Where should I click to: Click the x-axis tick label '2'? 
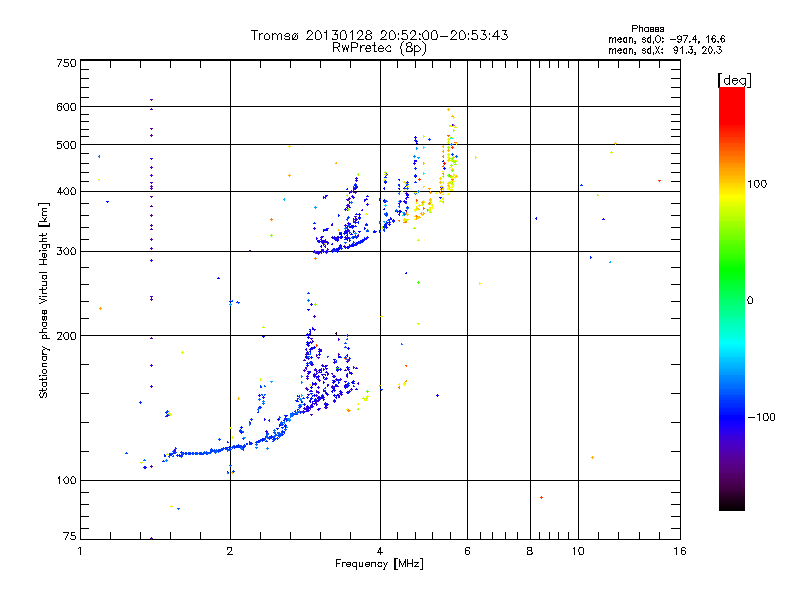[x=230, y=551]
